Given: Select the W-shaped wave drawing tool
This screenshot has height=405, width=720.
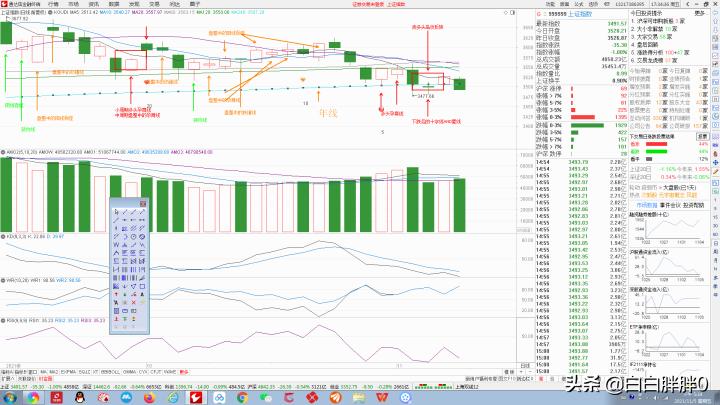Looking at the screenshot, I should tap(116, 244).
